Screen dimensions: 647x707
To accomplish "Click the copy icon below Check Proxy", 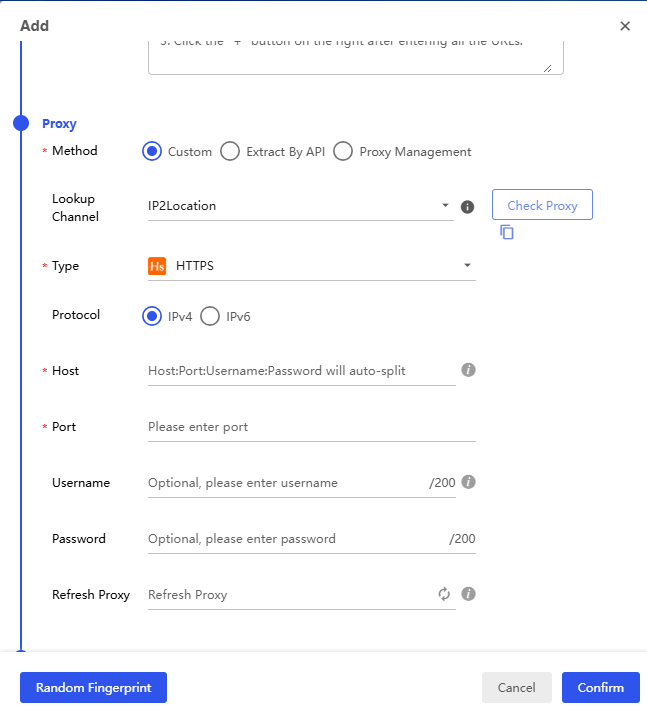I will click(507, 232).
